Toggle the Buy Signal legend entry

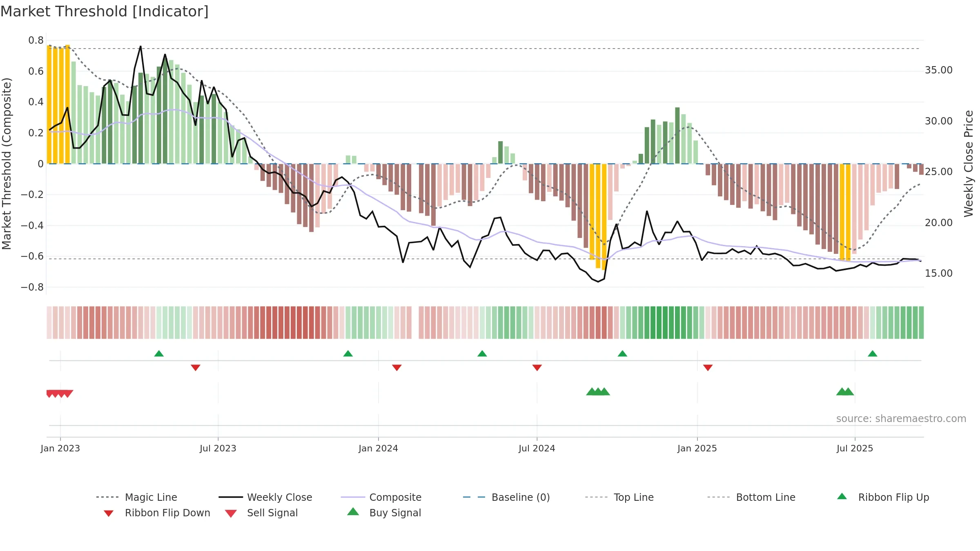(x=384, y=513)
